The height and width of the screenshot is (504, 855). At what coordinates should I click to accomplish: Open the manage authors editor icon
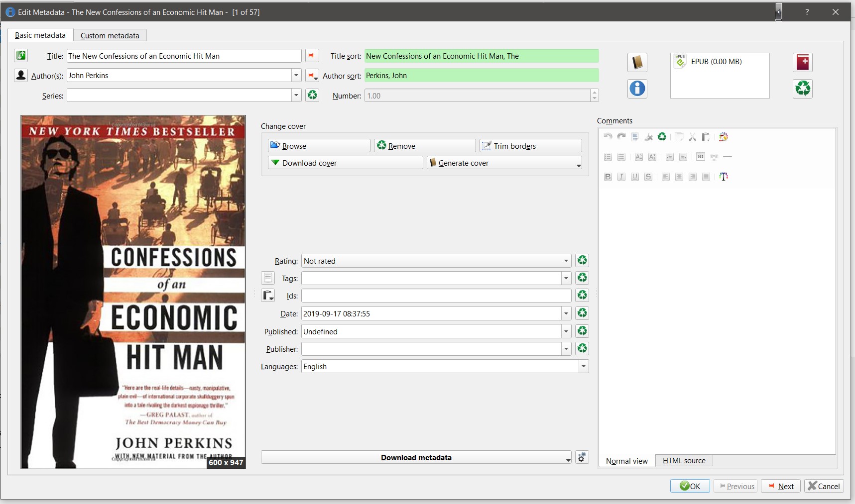coord(21,76)
